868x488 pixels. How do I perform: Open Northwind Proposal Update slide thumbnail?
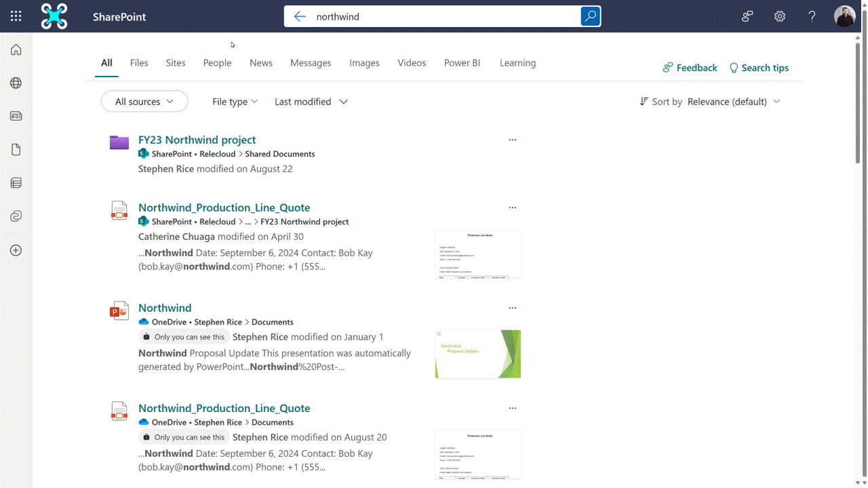[x=478, y=354]
